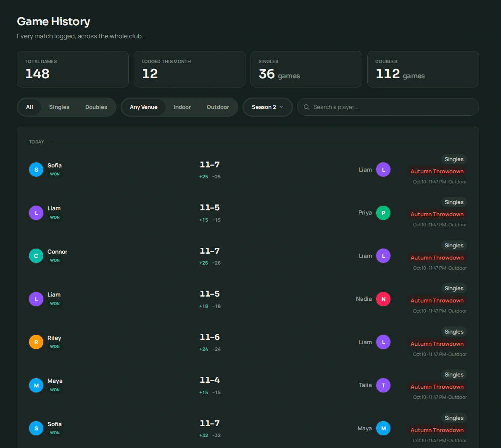Viewport: 501px width, 448px height.
Task: Click Talia's purple avatar icon
Action: (x=383, y=385)
